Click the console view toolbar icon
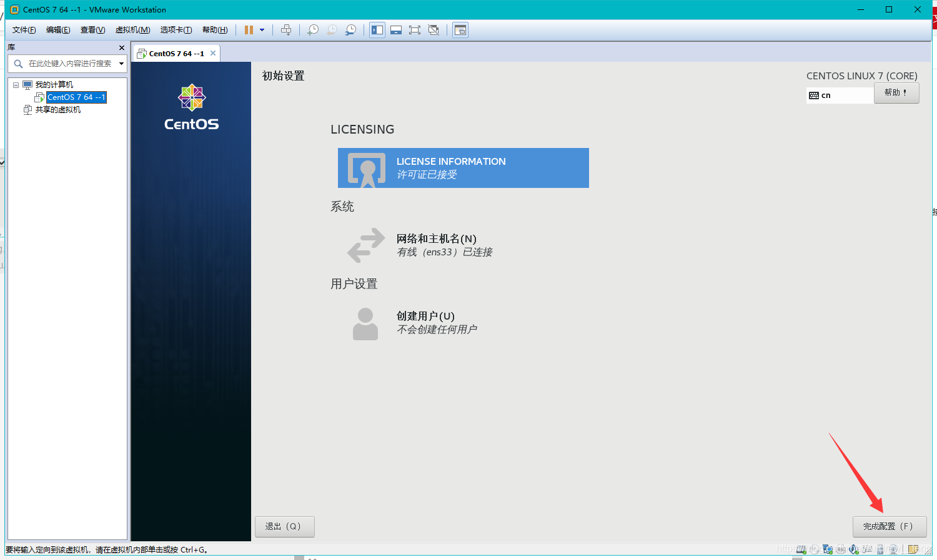Viewport: 937px width, 560px height. (460, 30)
